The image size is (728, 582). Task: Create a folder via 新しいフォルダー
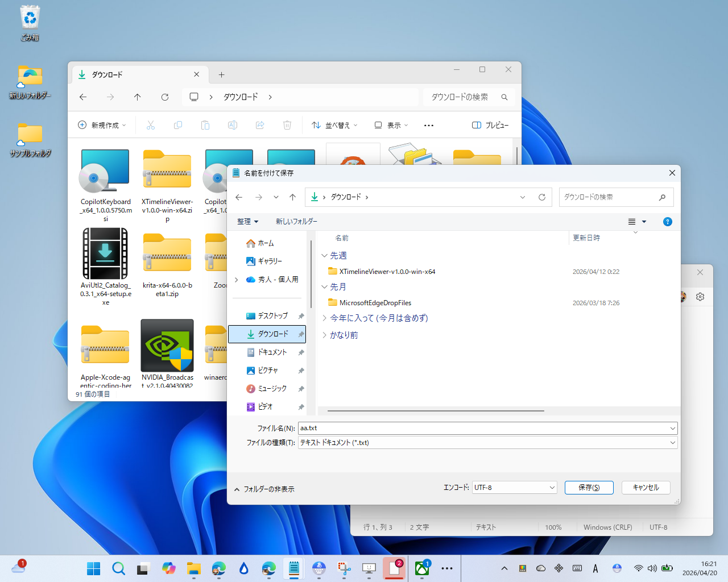coord(296,222)
